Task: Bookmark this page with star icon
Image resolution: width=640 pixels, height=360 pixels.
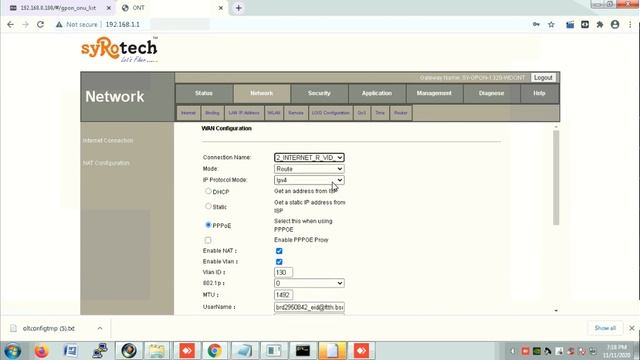Action: click(551, 24)
